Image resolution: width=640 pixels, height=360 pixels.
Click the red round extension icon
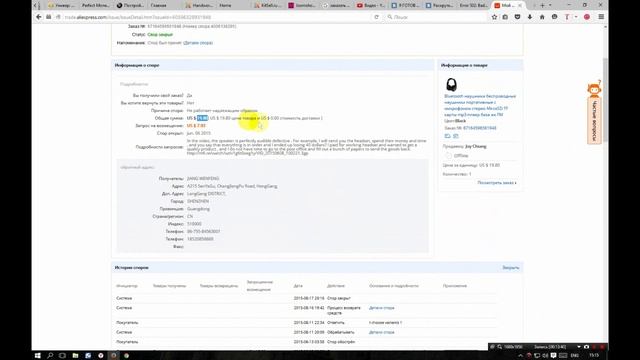(x=587, y=17)
